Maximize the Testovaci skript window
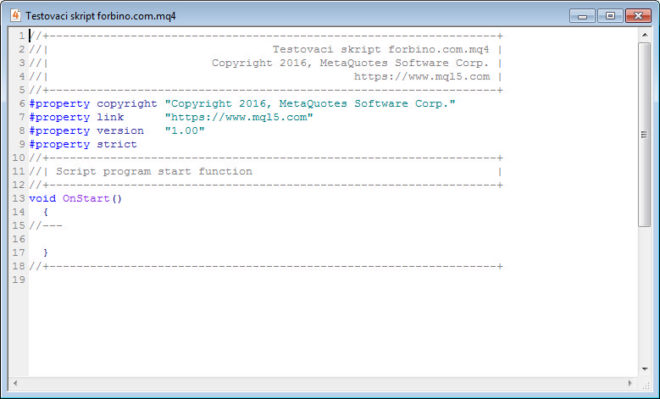 point(610,16)
